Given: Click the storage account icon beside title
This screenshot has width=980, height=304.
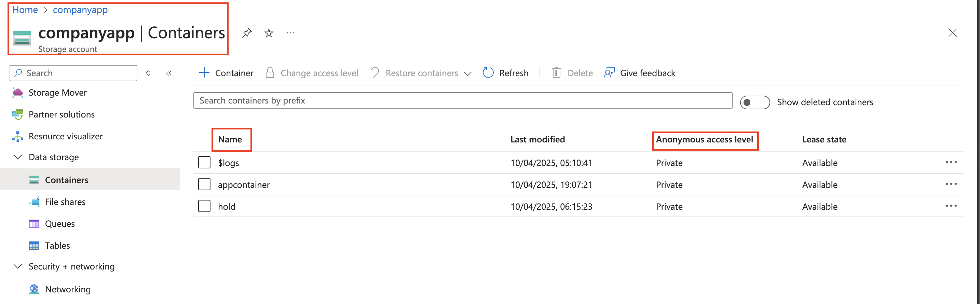Looking at the screenshot, I should [x=22, y=38].
